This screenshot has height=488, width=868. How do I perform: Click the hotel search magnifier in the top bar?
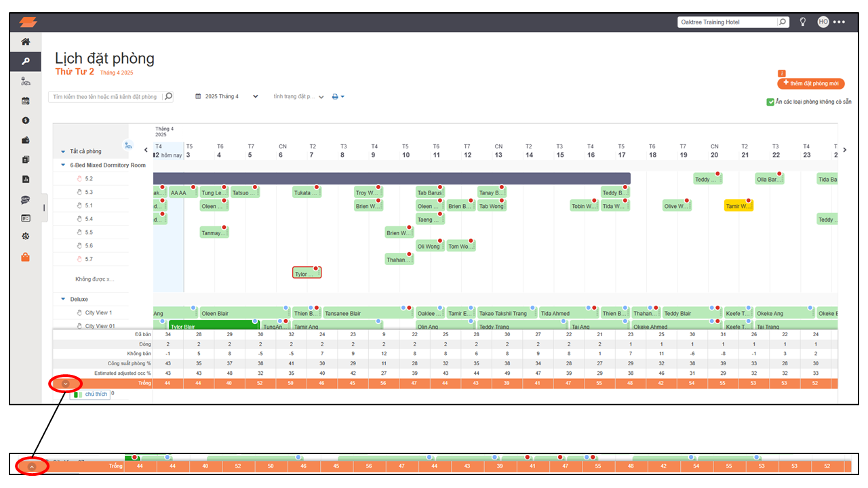[x=783, y=22]
